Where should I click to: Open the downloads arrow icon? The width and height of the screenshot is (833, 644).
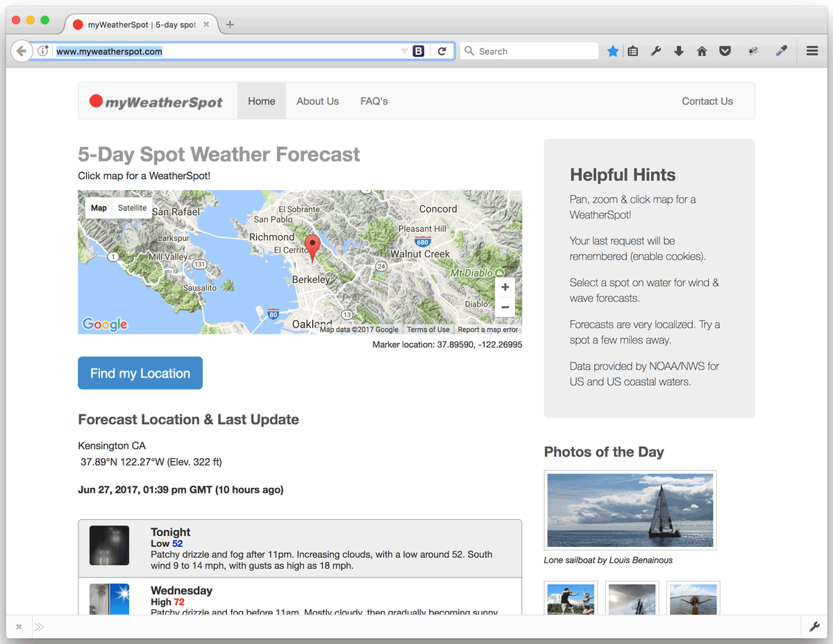[679, 51]
